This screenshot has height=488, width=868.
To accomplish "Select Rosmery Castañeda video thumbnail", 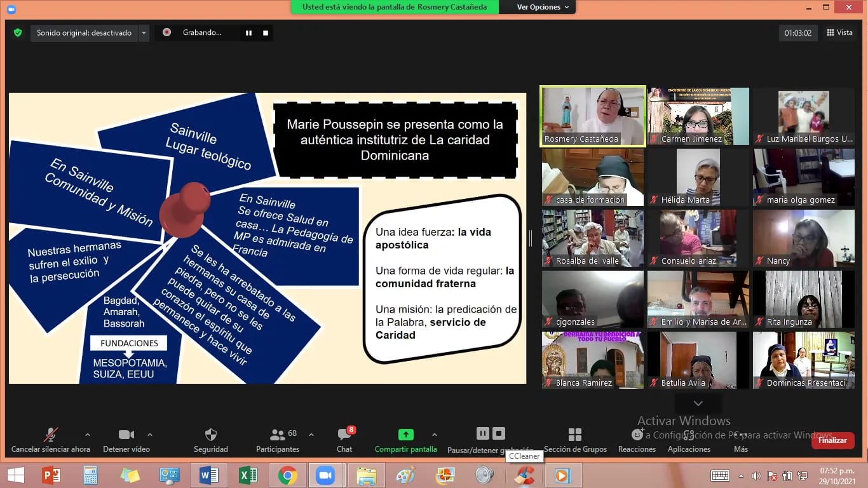I will (592, 116).
